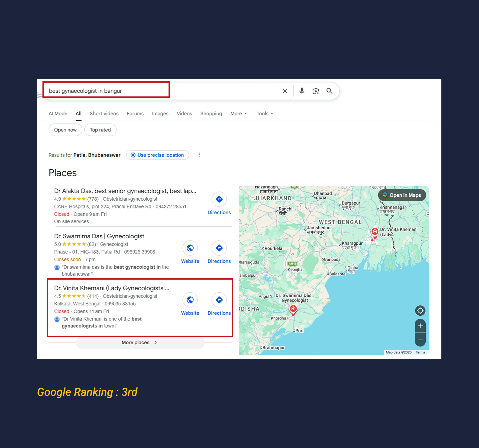Click the magnifying glass search icon
This screenshot has width=479, height=448.
[x=329, y=91]
